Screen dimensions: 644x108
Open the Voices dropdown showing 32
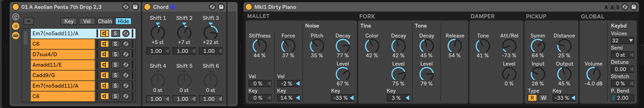[622, 40]
